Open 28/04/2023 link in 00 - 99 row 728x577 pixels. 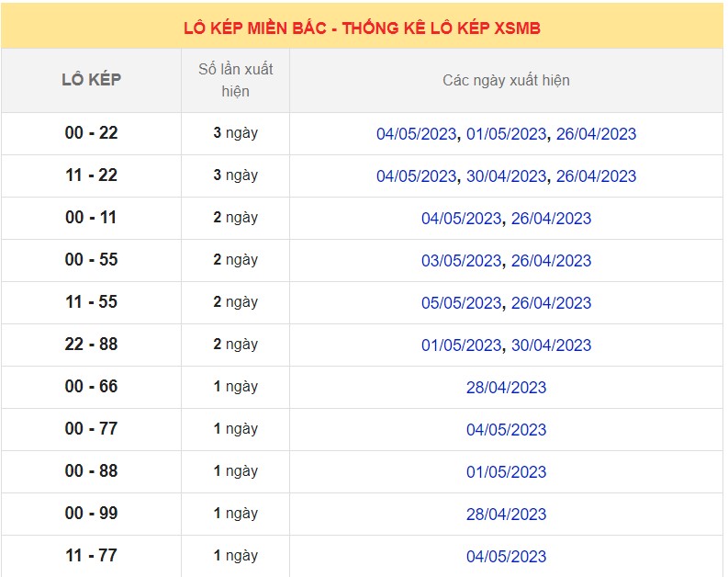[x=506, y=515]
